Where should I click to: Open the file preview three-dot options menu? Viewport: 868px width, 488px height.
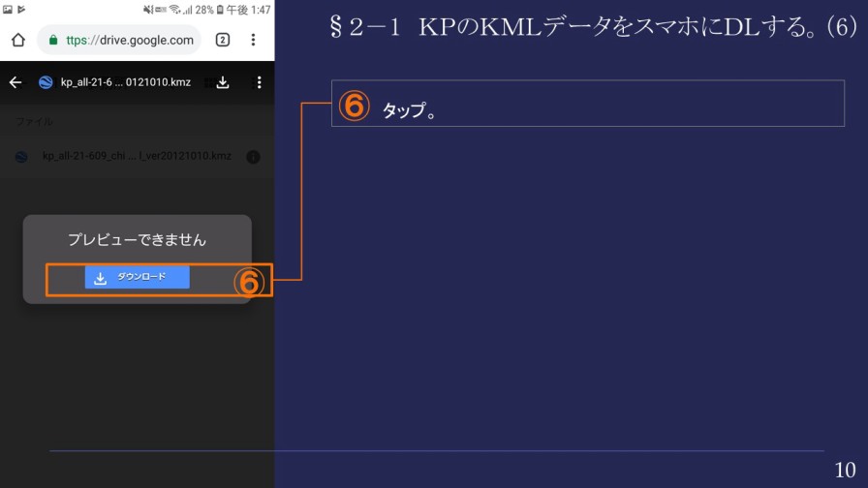[259, 83]
